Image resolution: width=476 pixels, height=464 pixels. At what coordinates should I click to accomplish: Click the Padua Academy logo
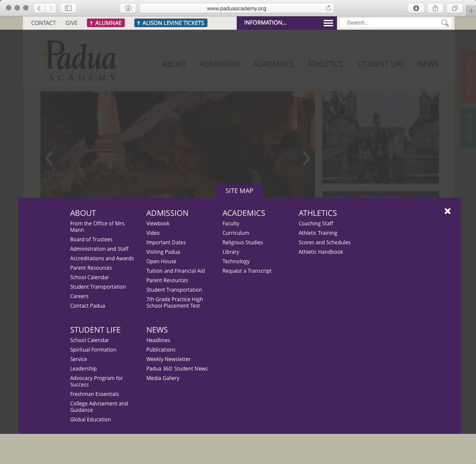tap(81, 61)
